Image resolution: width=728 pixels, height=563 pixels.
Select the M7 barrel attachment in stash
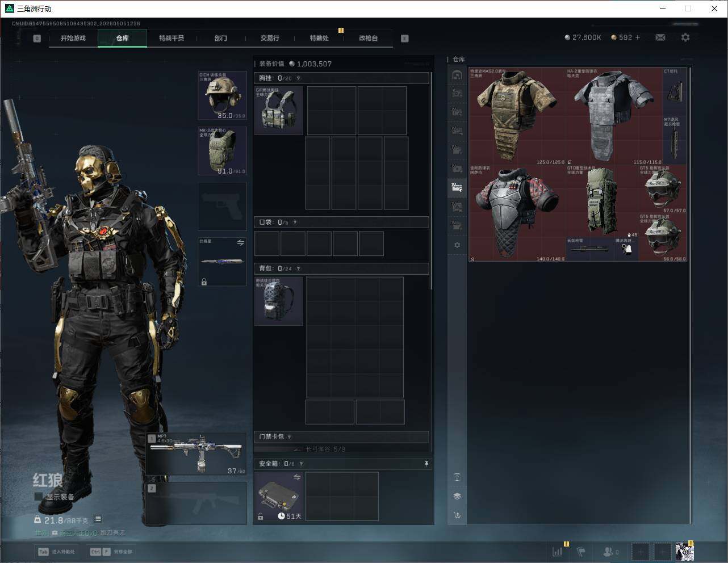coord(675,141)
